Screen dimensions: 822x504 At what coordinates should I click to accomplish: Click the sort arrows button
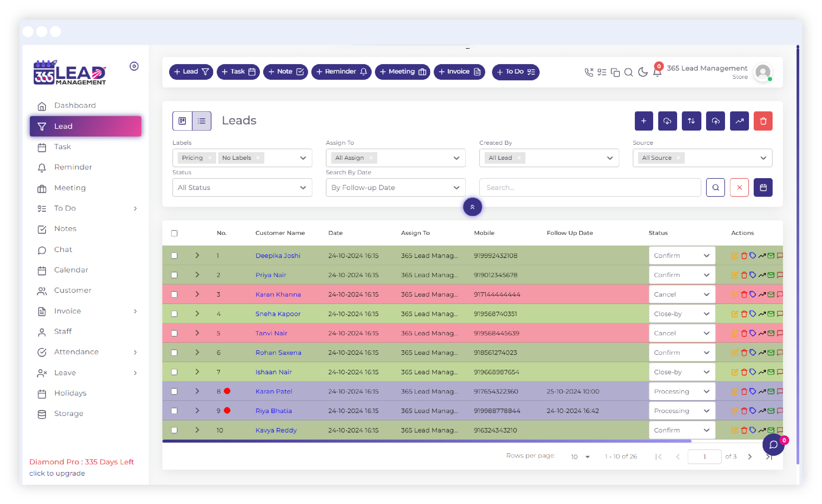tap(691, 121)
